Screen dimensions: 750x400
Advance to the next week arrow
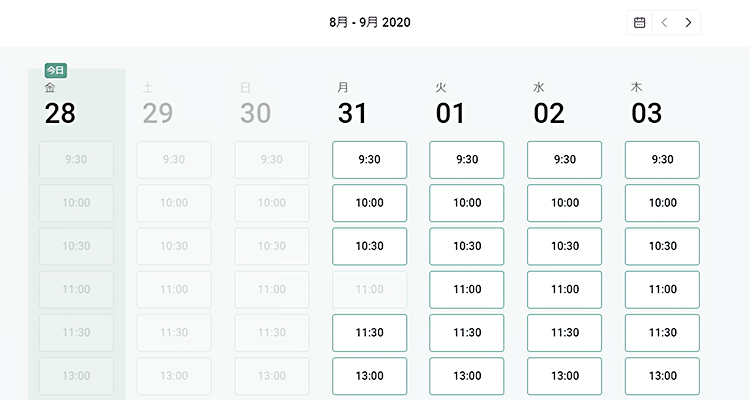coord(688,22)
